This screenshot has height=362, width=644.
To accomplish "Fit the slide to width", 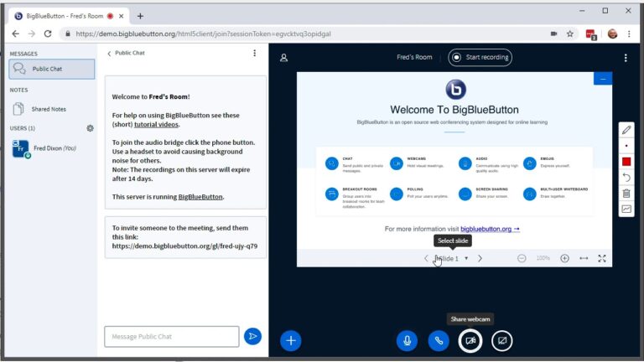I will click(584, 258).
